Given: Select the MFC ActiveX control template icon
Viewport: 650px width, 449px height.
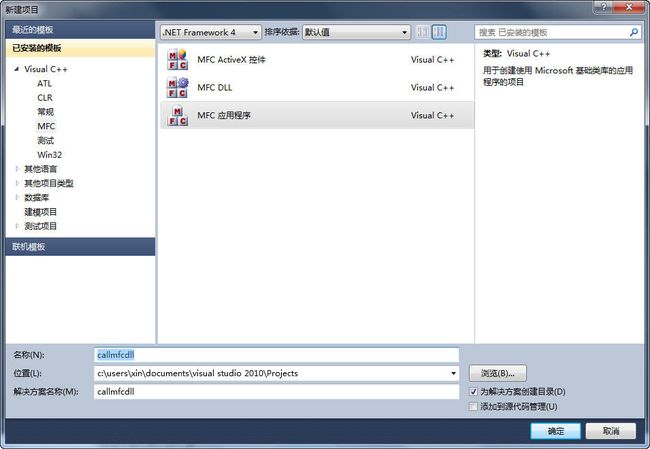Looking at the screenshot, I should 177,60.
